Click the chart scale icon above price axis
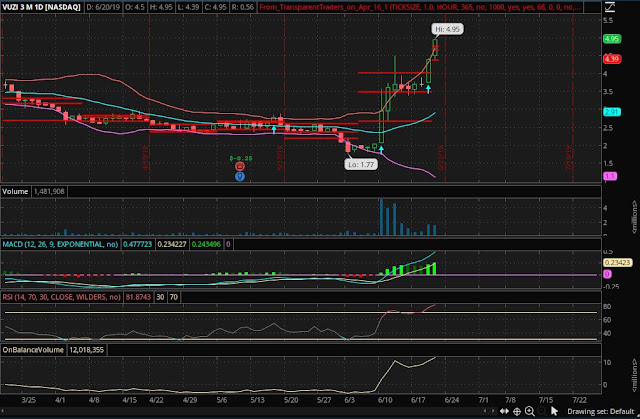Viewport: 640px width, 419px height. coord(610,7)
